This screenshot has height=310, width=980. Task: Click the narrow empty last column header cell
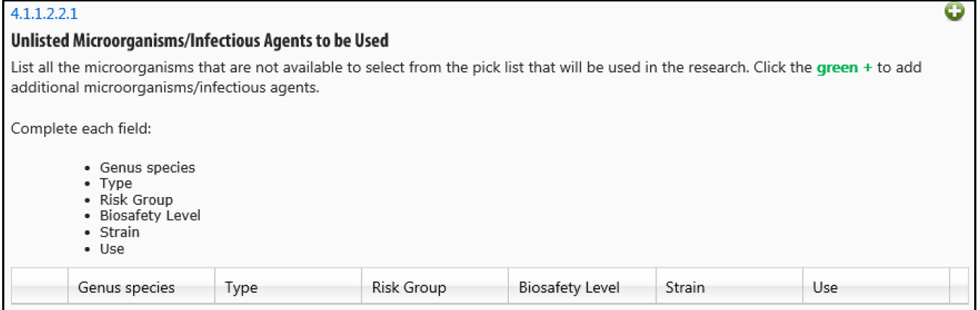click(958, 288)
